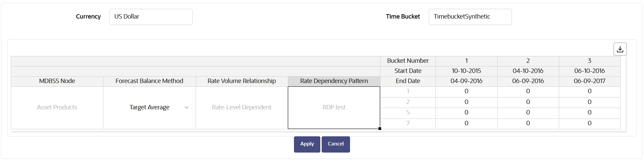The width and height of the screenshot is (644, 161).
Task: Click Rate Volume Relationship column header
Action: point(242,81)
